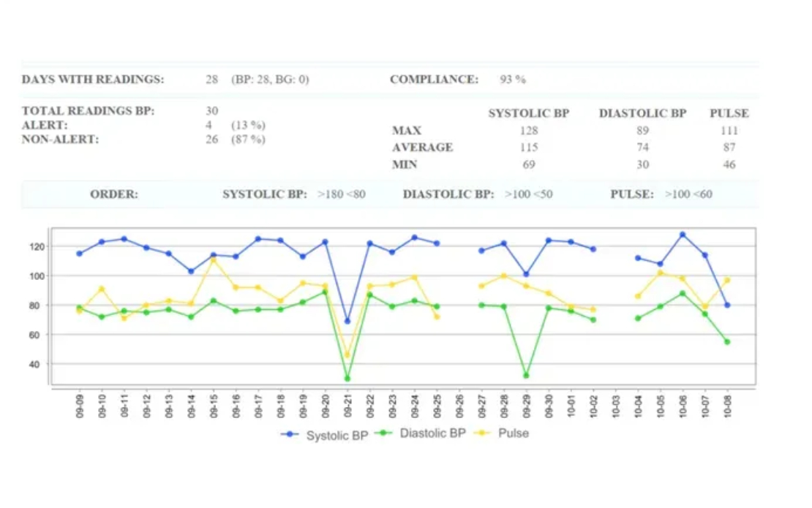Click the AVERAGE pulse value 87
The image size is (812, 508).
(x=729, y=147)
